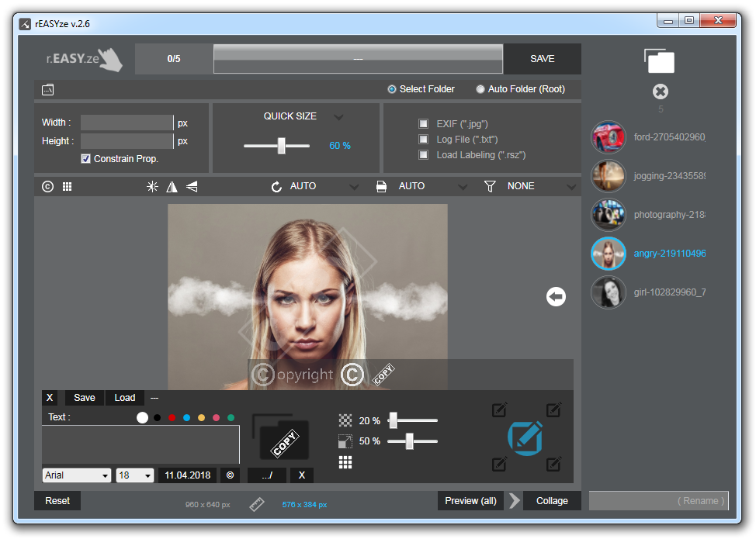Select the COPY stamp watermark preset

pyautogui.click(x=383, y=375)
